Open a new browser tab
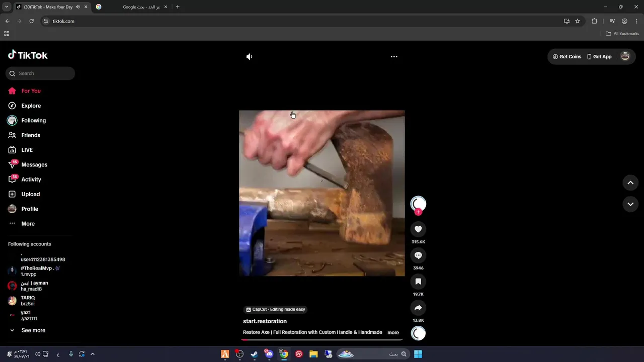 click(x=178, y=7)
